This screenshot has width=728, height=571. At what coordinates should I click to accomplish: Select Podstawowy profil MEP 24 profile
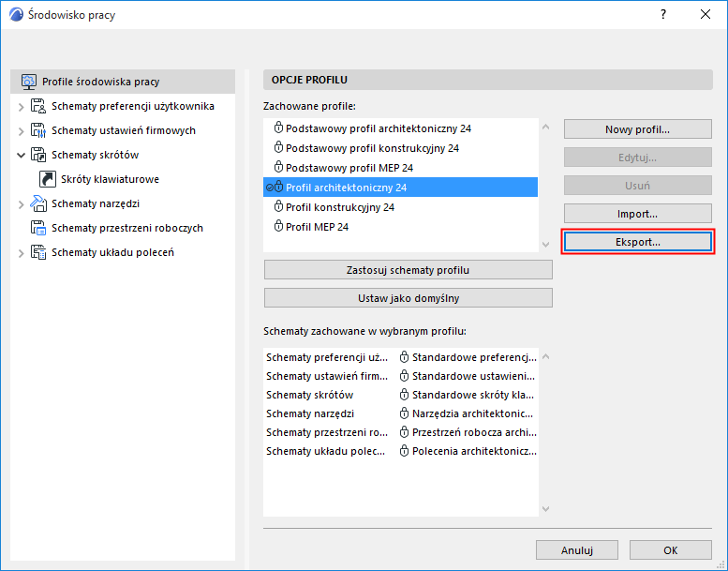(x=400, y=167)
